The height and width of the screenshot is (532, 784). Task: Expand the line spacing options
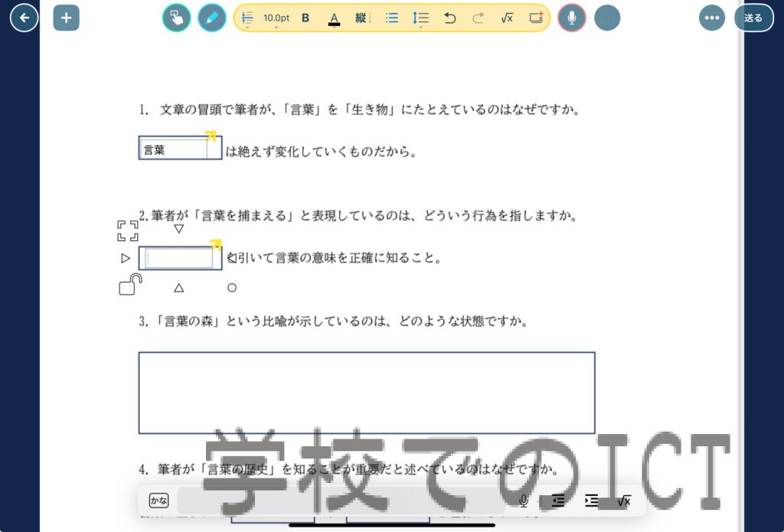coord(420,18)
